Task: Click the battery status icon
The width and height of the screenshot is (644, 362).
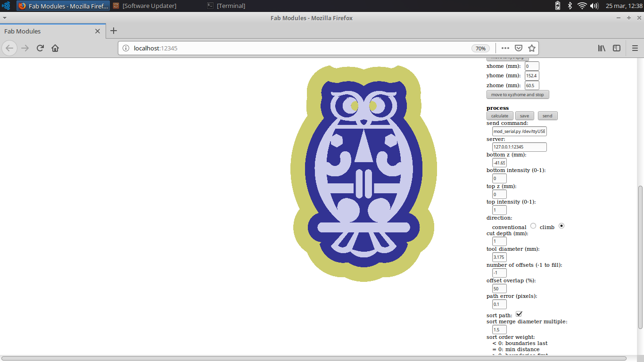Action: point(558,6)
